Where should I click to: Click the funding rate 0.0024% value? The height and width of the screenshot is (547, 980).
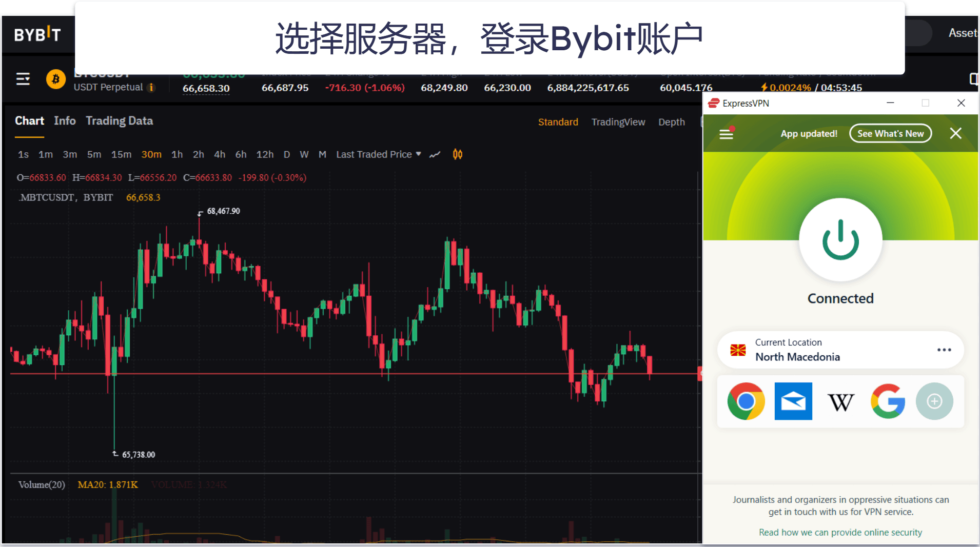tap(790, 88)
